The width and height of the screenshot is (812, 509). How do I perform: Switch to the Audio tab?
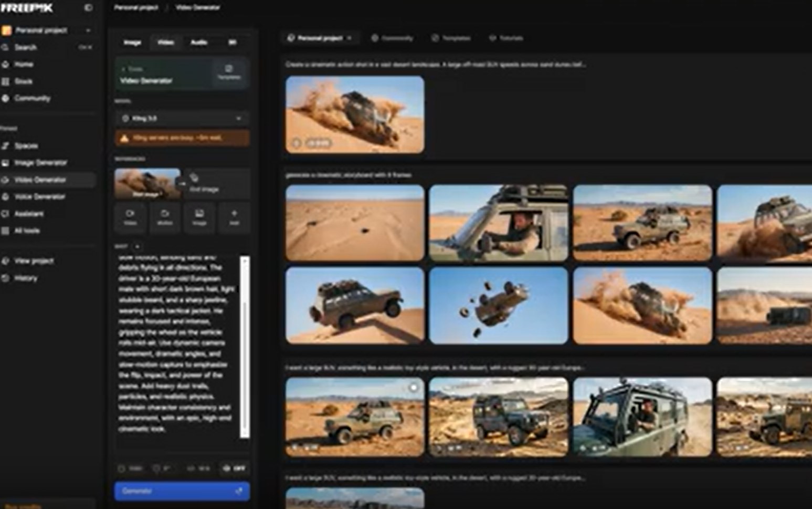(x=198, y=43)
